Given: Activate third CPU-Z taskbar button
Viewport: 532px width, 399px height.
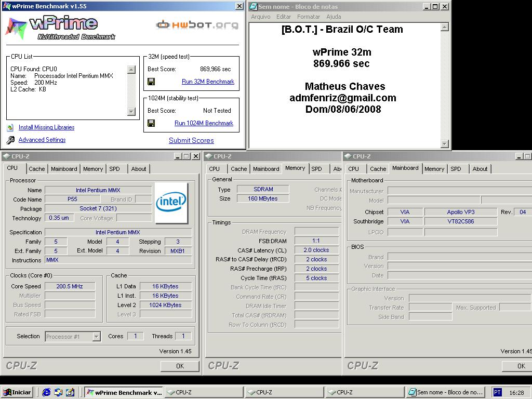Looking at the screenshot, I should tap(365, 392).
